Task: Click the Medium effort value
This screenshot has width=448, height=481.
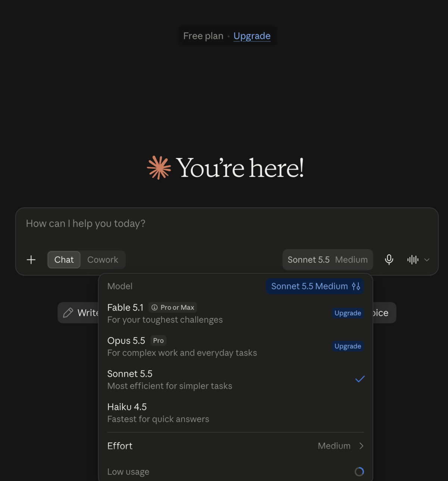Action: (334, 446)
